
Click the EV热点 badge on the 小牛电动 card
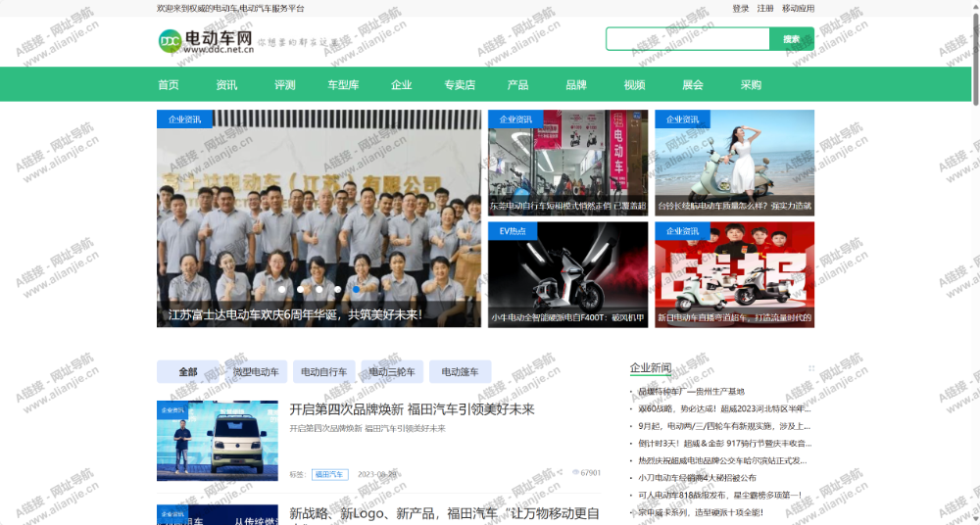[513, 231]
